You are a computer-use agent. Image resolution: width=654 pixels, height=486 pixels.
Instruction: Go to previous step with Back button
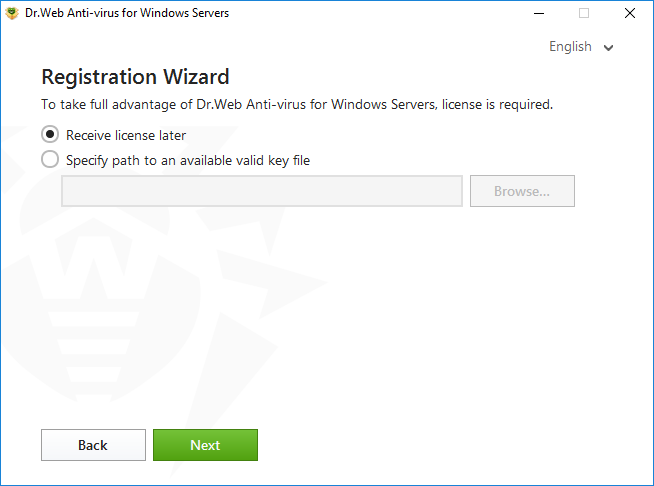93,445
